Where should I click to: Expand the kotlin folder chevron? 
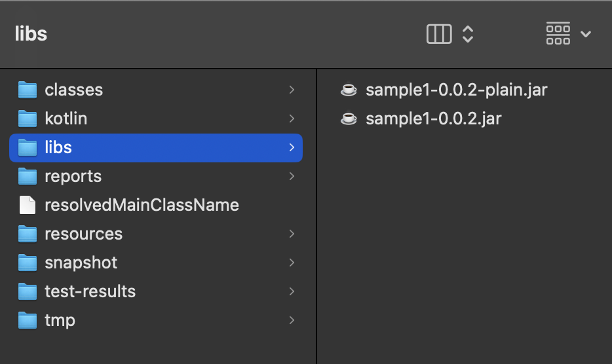(292, 118)
